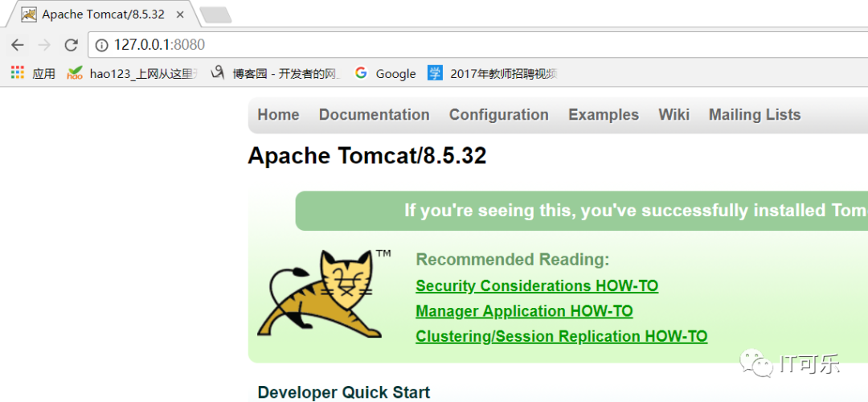Image resolution: width=868 pixels, height=402 pixels.
Task: Open a new tab with the blank tab button
Action: (215, 15)
